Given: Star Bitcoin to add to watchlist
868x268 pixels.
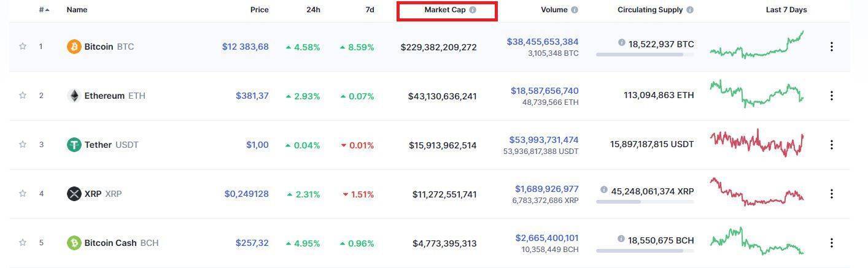Looking at the screenshot, I should coord(23,46).
